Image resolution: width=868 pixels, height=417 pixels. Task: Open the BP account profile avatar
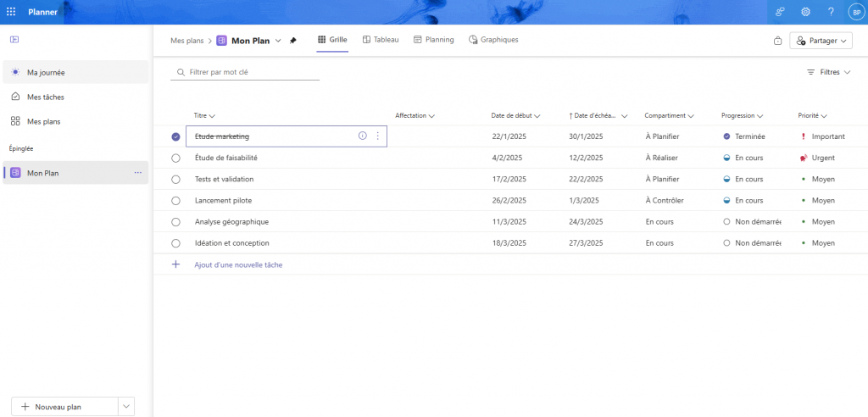pyautogui.click(x=854, y=12)
